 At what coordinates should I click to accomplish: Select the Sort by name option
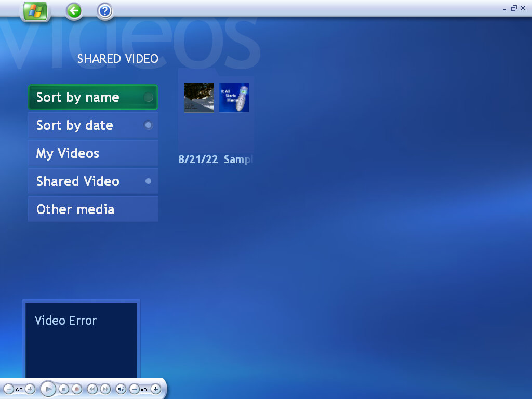92,97
